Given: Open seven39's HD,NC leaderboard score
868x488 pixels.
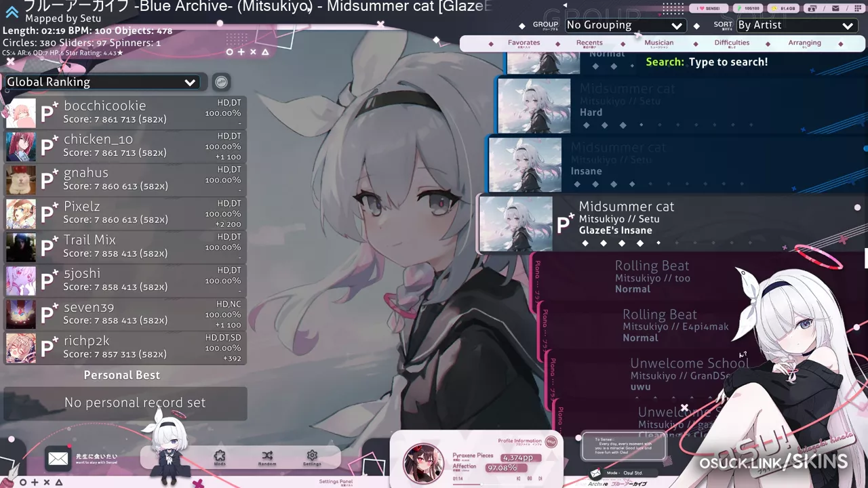Looking at the screenshot, I should click(x=125, y=314).
